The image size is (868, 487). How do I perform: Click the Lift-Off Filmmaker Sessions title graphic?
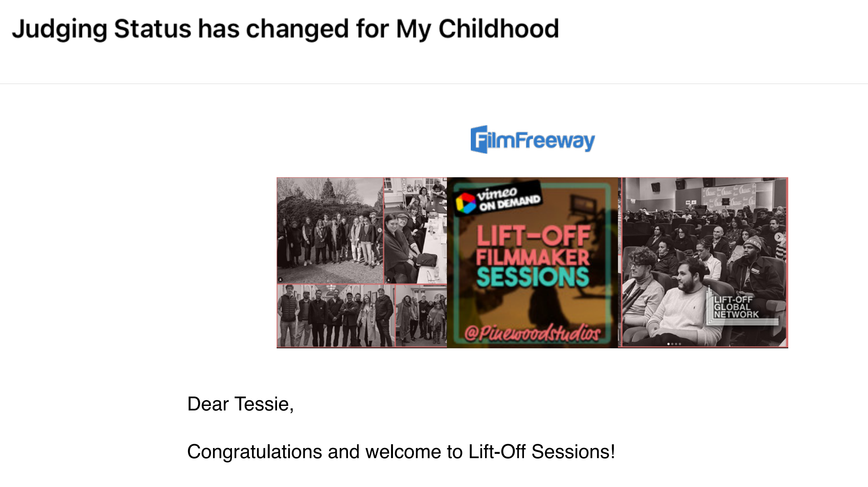tap(533, 256)
